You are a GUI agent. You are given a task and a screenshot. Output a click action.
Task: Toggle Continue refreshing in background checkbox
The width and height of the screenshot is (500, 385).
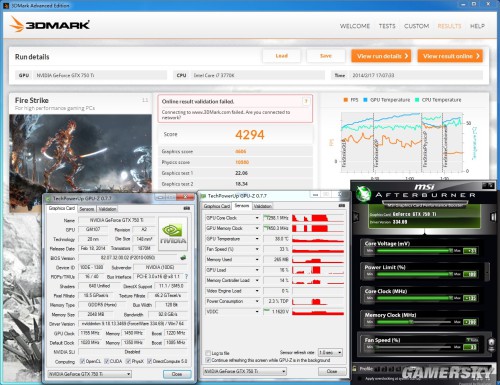[x=208, y=360]
